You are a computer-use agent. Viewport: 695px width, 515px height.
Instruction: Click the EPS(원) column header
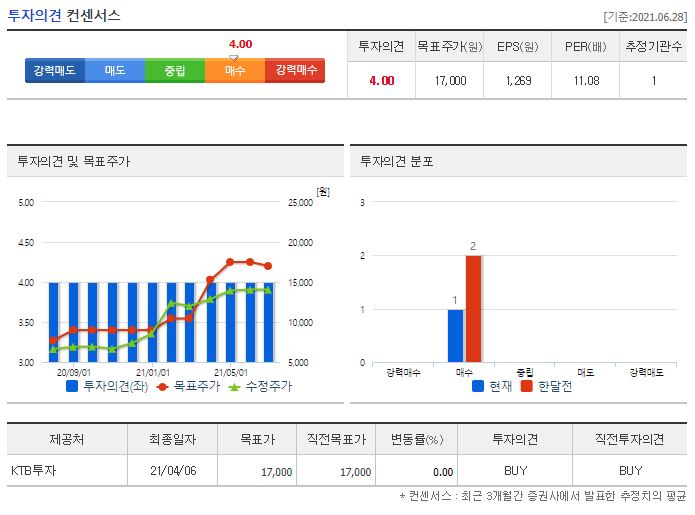[517, 47]
